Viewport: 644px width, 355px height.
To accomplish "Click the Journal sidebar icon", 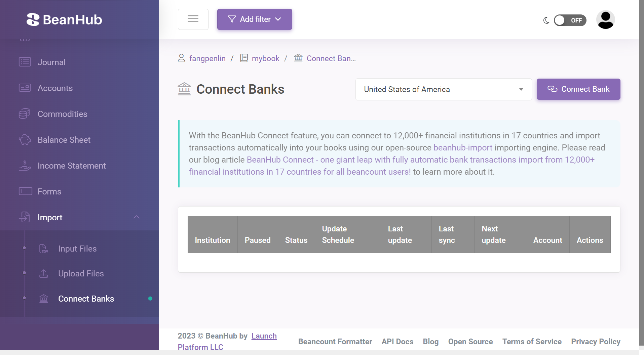I will click(25, 62).
